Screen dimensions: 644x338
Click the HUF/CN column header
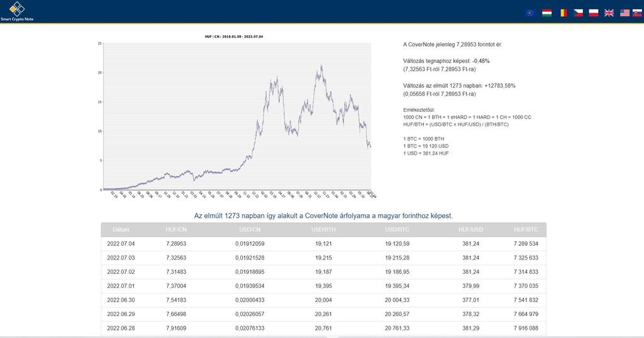click(x=176, y=230)
